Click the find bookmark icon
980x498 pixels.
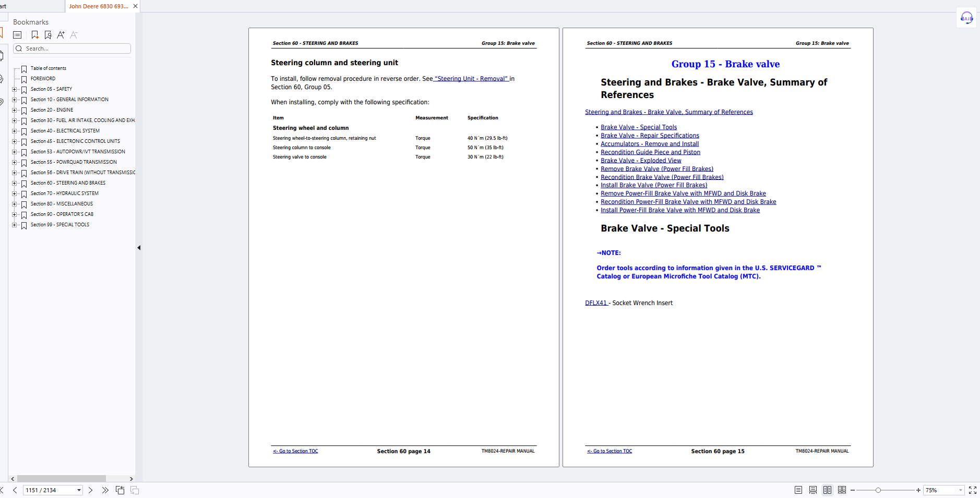[48, 35]
